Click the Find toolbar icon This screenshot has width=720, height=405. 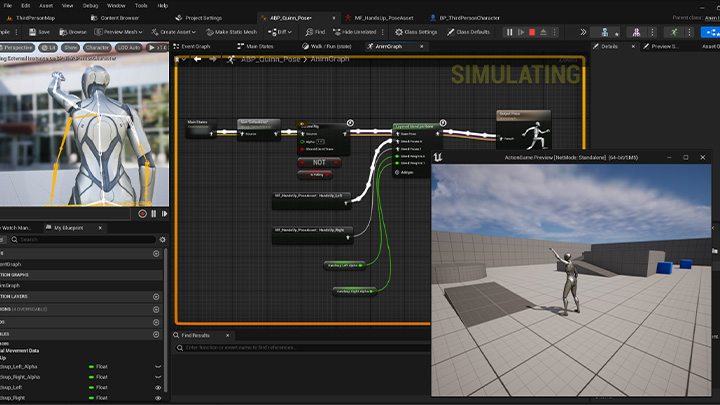click(x=309, y=32)
